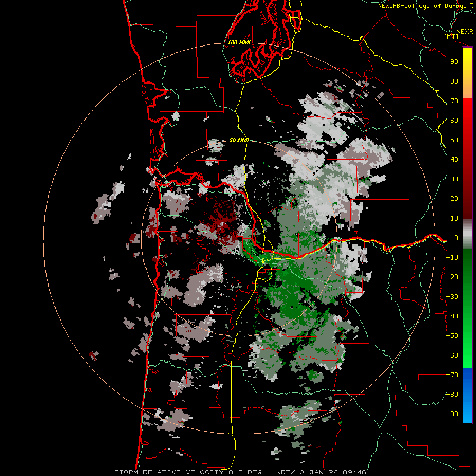This screenshot has height=476, width=476.
Task: Click the -60 scale label
Action: click(x=452, y=355)
